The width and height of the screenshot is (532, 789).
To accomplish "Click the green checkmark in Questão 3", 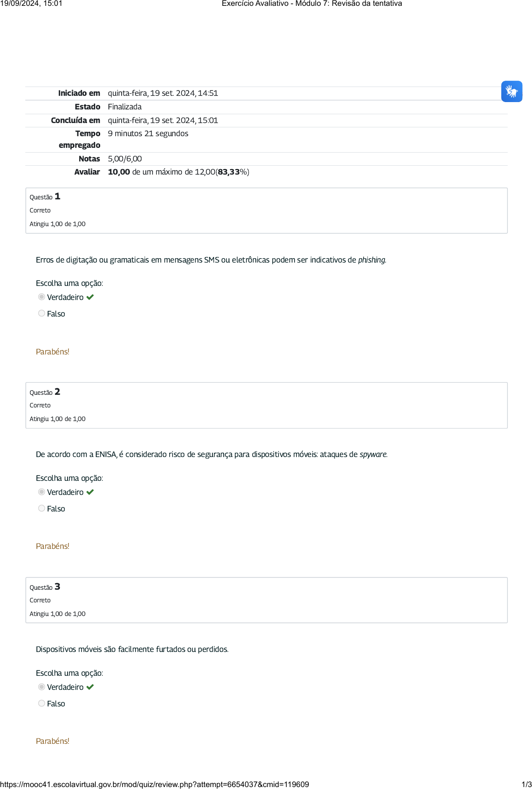I will (90, 687).
